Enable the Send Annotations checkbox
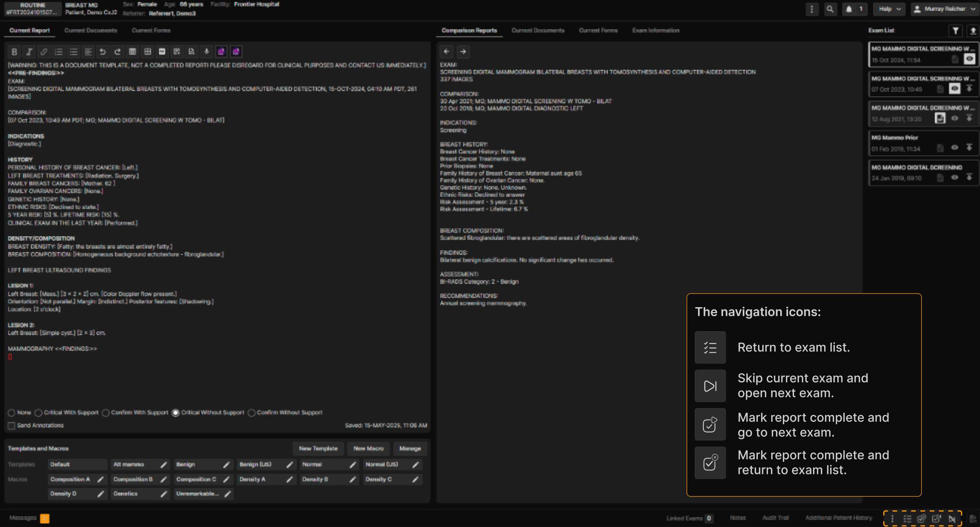The height and width of the screenshot is (527, 980). click(12, 425)
